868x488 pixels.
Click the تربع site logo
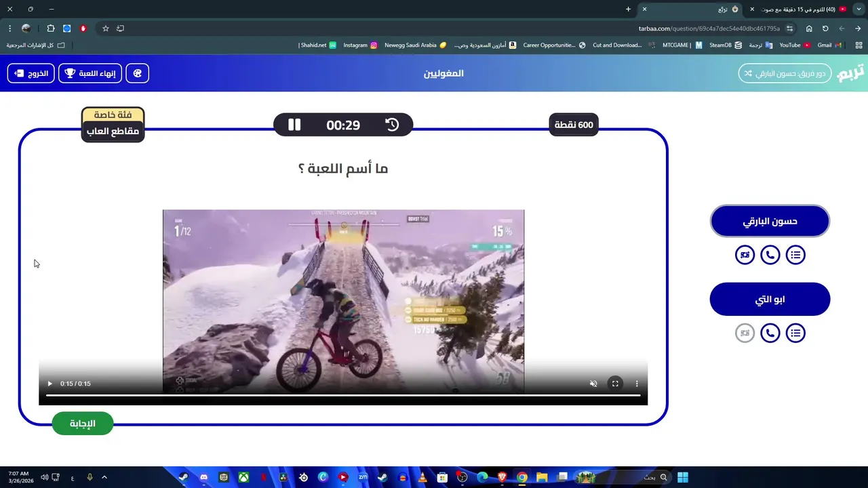(850, 73)
